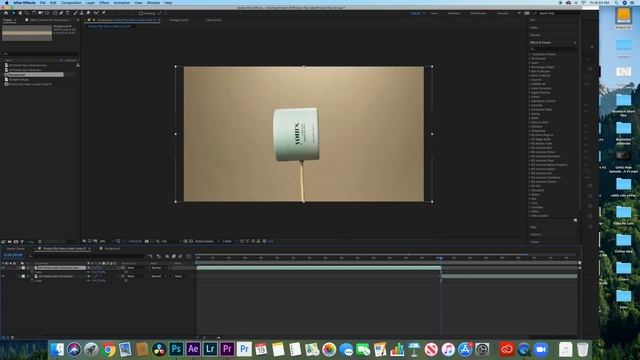
Task: Open DaVinci Resolve from the dock
Action: coord(159,349)
